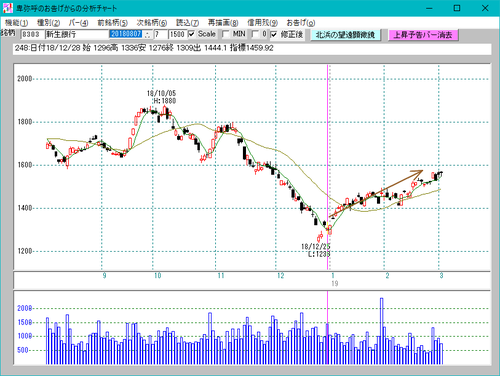Viewport: 500px width, 376px height.
Task: Click month label 12 on time axis
Action: click(281, 276)
